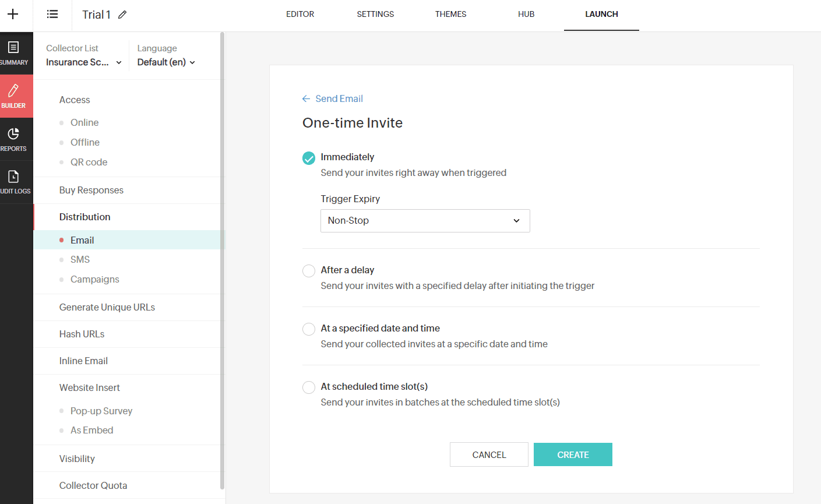The image size is (821, 504).
Task: Open the Reports sidebar icon
Action: coord(13,139)
